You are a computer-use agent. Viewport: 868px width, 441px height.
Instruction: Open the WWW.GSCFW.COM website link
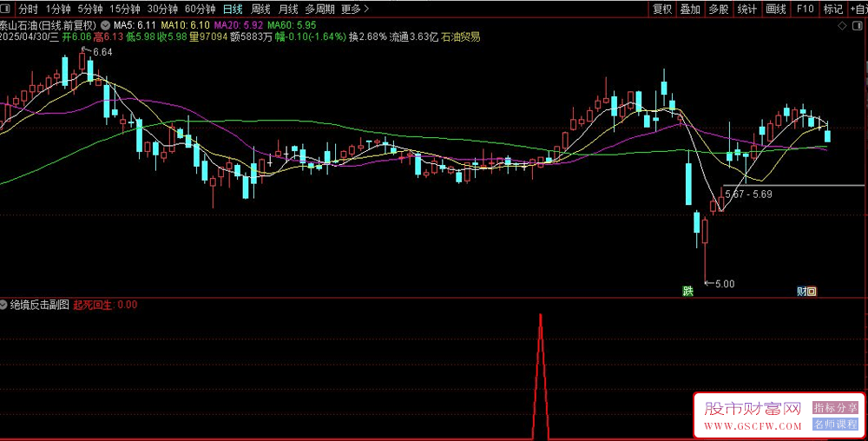point(753,426)
